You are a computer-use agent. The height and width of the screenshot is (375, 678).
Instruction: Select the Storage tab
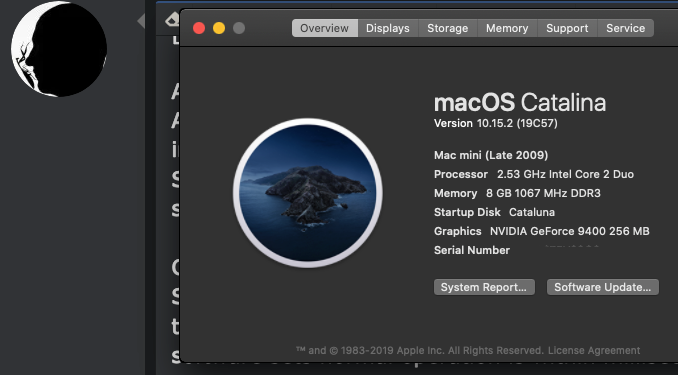(x=448, y=28)
